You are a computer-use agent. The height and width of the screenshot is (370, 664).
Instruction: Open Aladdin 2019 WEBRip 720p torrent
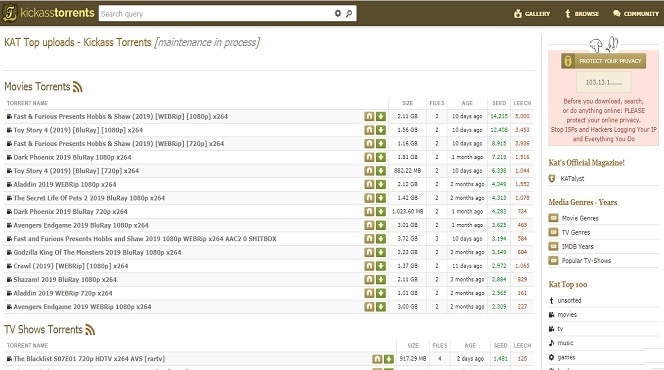coord(63,293)
